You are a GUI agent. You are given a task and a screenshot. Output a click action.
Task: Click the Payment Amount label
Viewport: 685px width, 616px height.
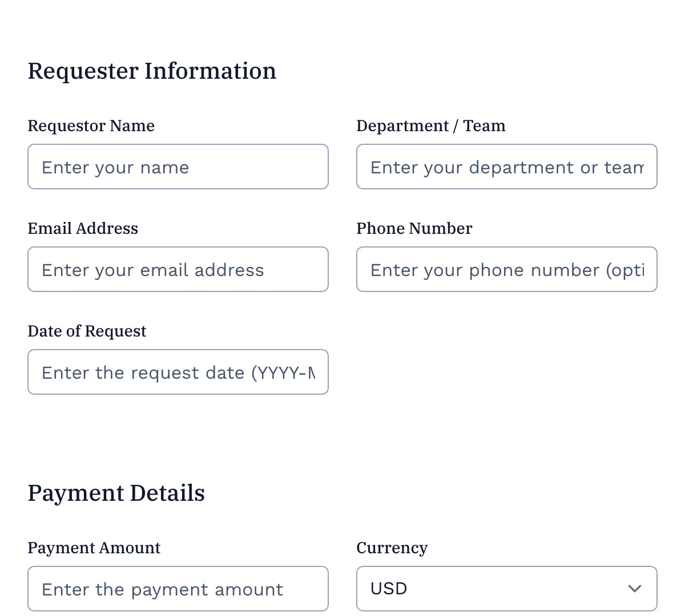click(94, 548)
